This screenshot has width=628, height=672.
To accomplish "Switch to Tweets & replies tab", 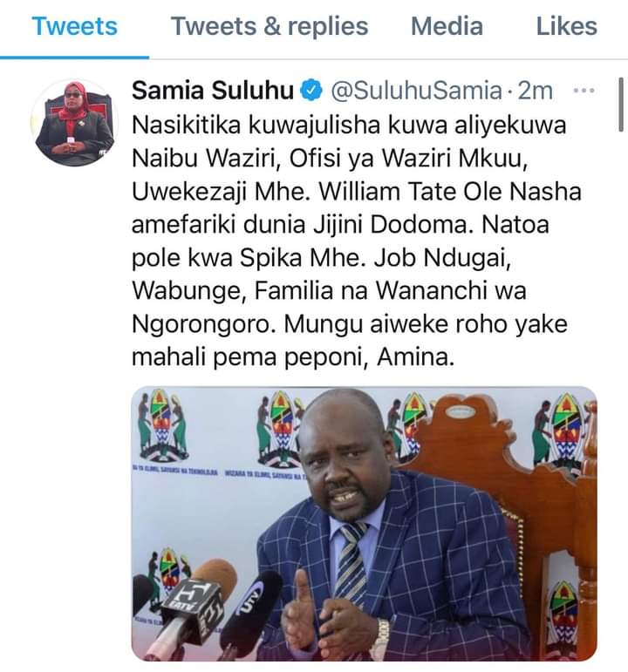I will point(270,26).
